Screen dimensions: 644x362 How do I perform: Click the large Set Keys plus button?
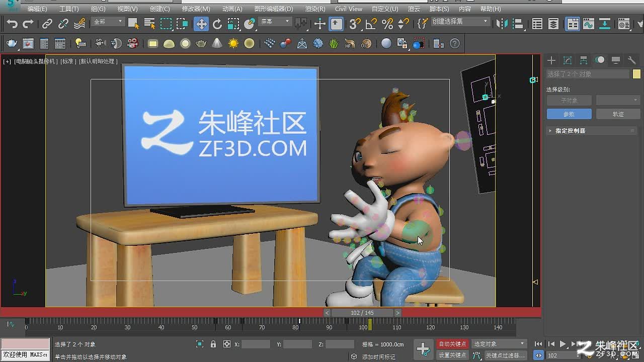(423, 349)
